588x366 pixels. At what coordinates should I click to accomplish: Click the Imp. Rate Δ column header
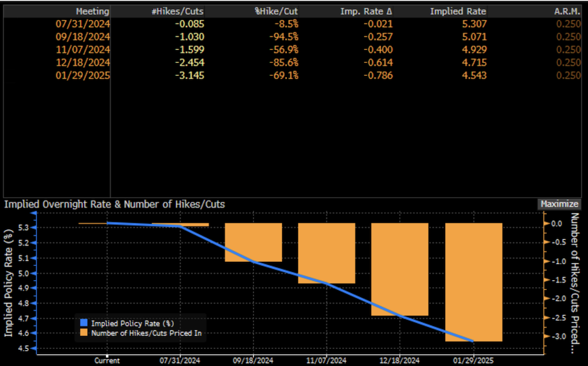tap(367, 11)
